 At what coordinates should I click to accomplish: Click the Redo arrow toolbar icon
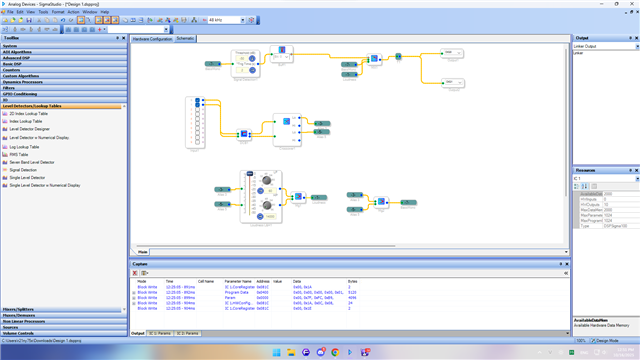pyautogui.click(x=71, y=20)
